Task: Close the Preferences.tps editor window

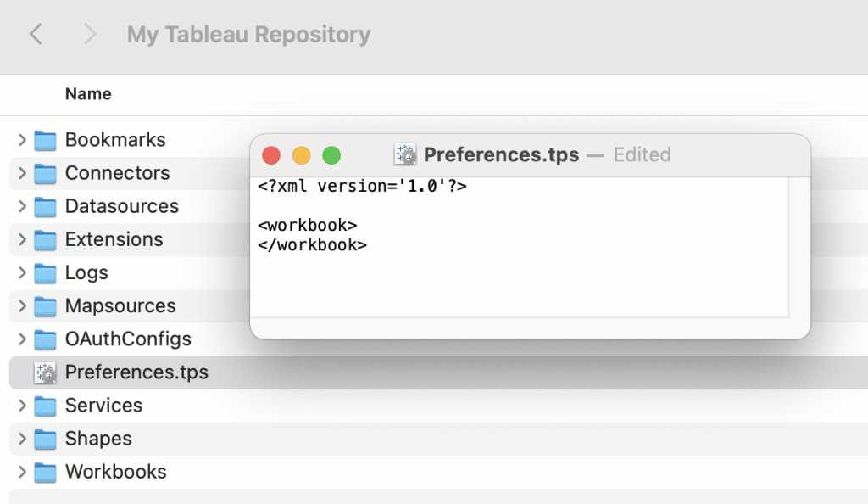Action: click(271, 155)
